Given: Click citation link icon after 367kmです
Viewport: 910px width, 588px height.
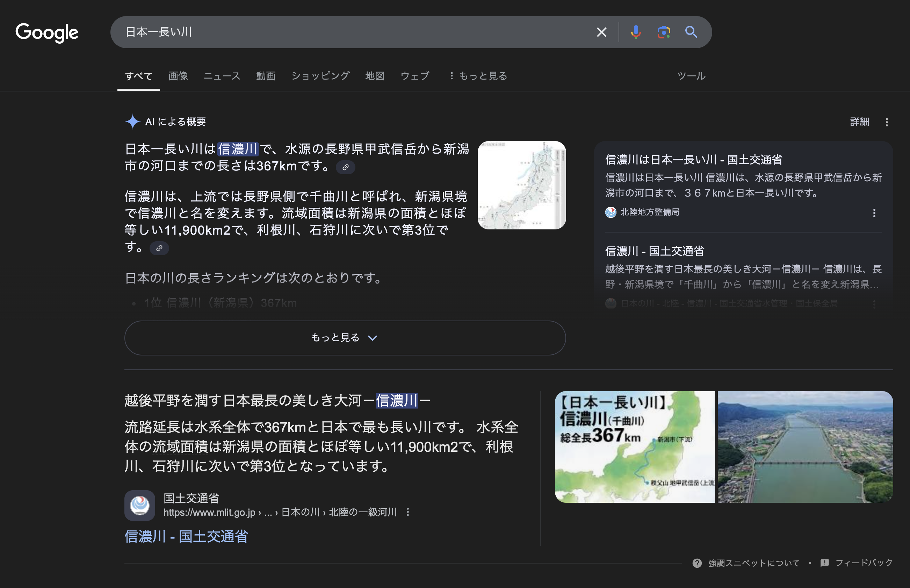Looking at the screenshot, I should click(x=345, y=167).
